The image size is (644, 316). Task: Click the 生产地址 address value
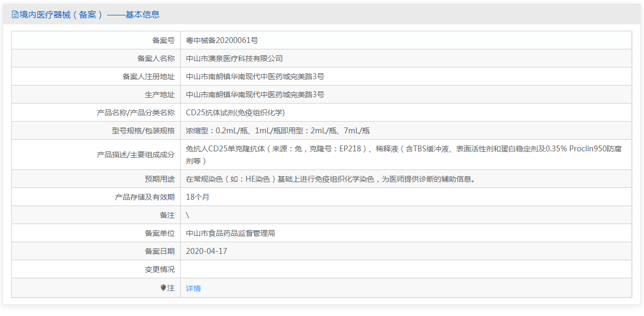[255, 95]
